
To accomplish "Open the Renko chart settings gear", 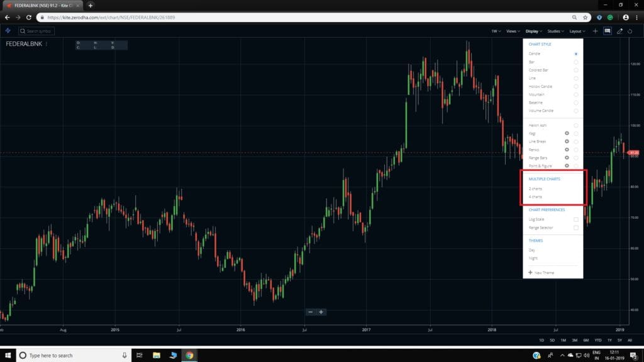I will 567,150.
